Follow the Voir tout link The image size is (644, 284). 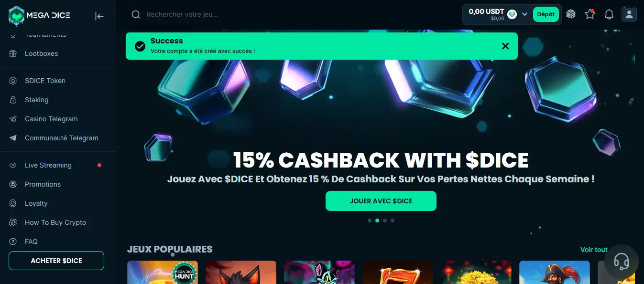[594, 250]
